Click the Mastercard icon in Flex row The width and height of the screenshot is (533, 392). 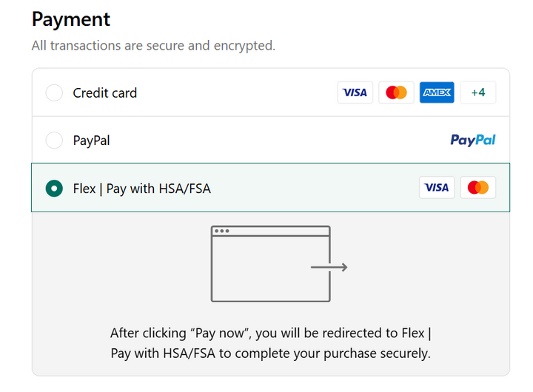(x=477, y=188)
